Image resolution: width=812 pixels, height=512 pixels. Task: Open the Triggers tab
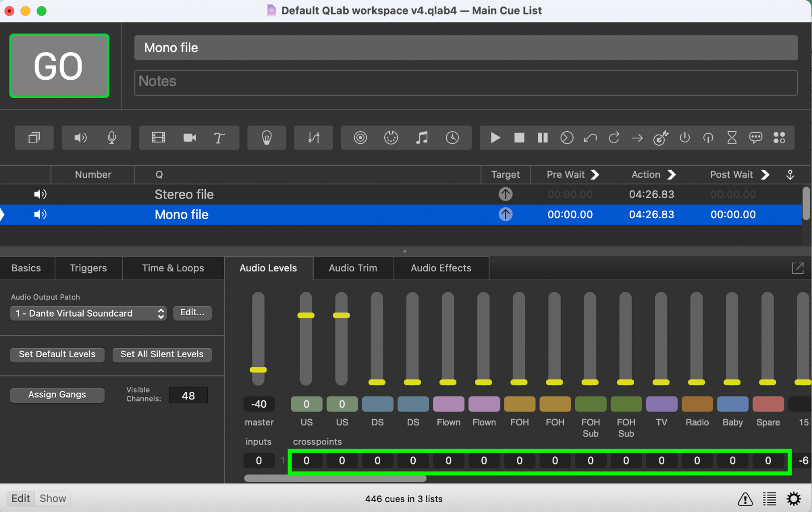(x=88, y=268)
